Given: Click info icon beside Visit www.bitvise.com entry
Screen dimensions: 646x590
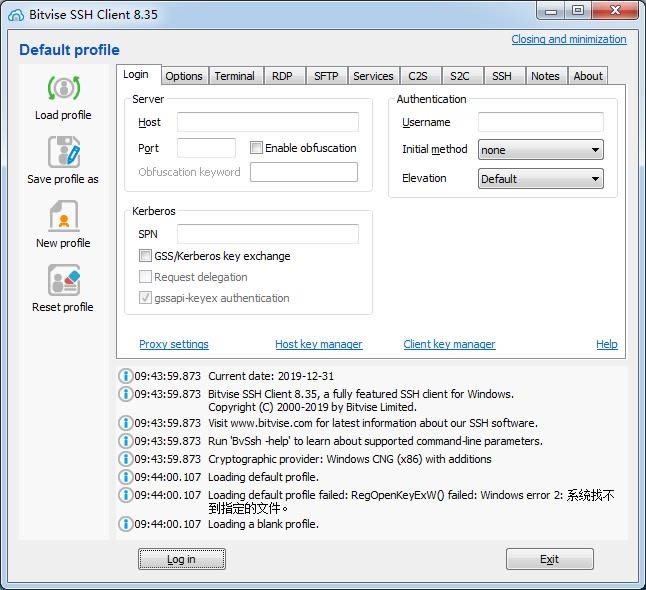Looking at the screenshot, I should (125, 423).
